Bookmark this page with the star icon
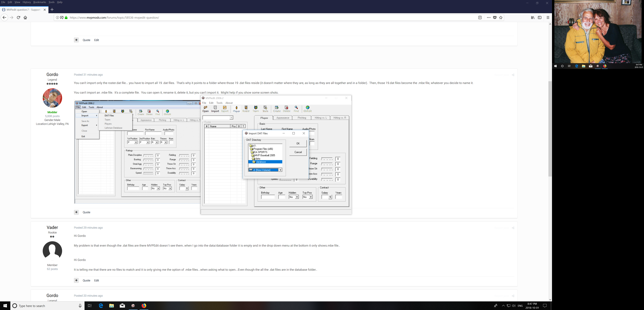 [501, 18]
